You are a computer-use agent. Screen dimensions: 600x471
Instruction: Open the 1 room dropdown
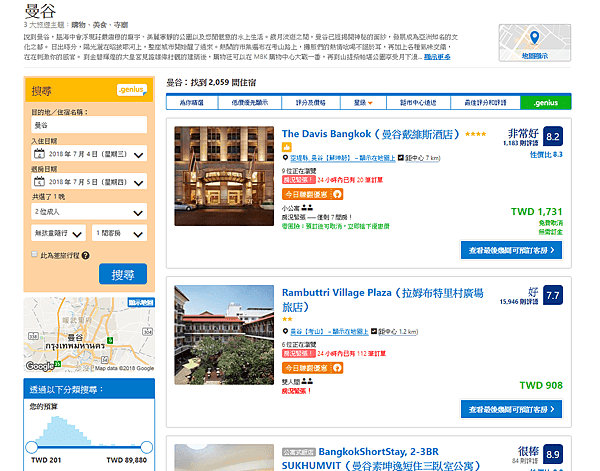click(119, 233)
